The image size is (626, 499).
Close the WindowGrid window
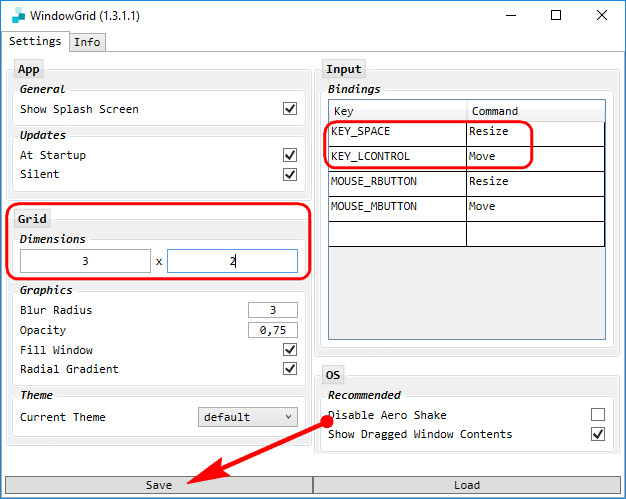pyautogui.click(x=602, y=16)
